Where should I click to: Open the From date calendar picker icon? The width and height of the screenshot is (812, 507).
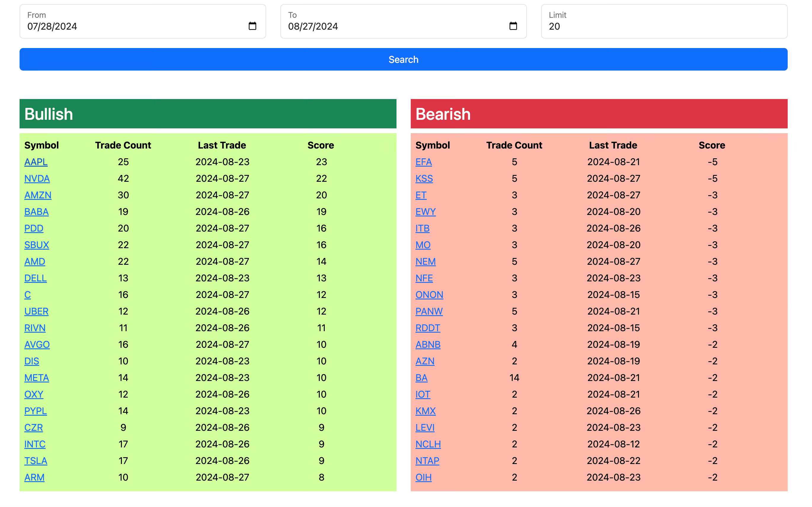coord(252,26)
